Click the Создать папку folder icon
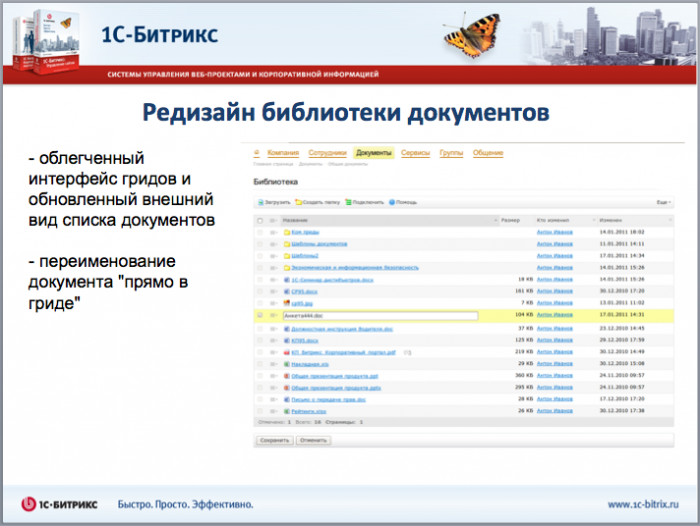Viewport: 700px width, 526px height. coord(298,202)
